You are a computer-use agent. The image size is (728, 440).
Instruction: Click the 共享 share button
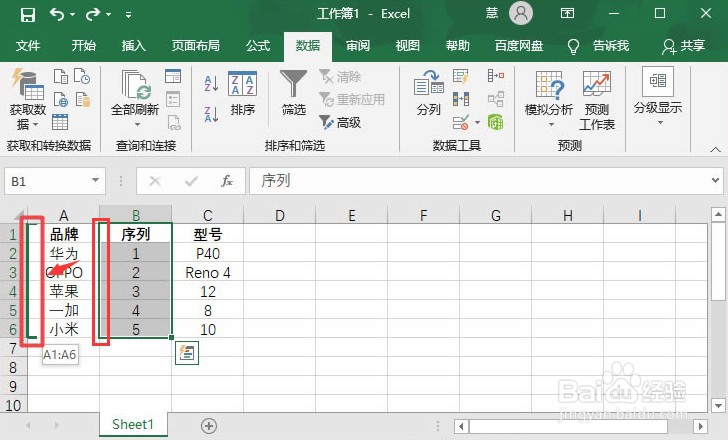[x=683, y=45]
